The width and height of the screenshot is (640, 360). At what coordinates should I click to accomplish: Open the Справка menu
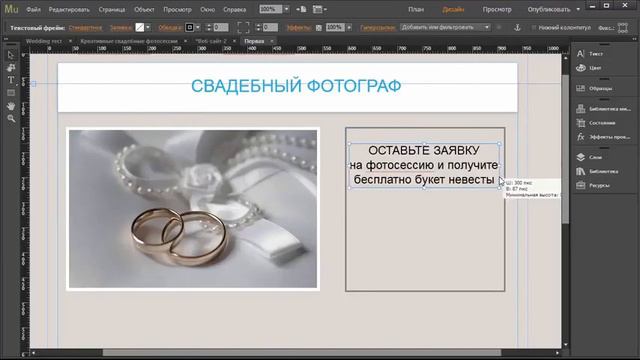tap(234, 9)
